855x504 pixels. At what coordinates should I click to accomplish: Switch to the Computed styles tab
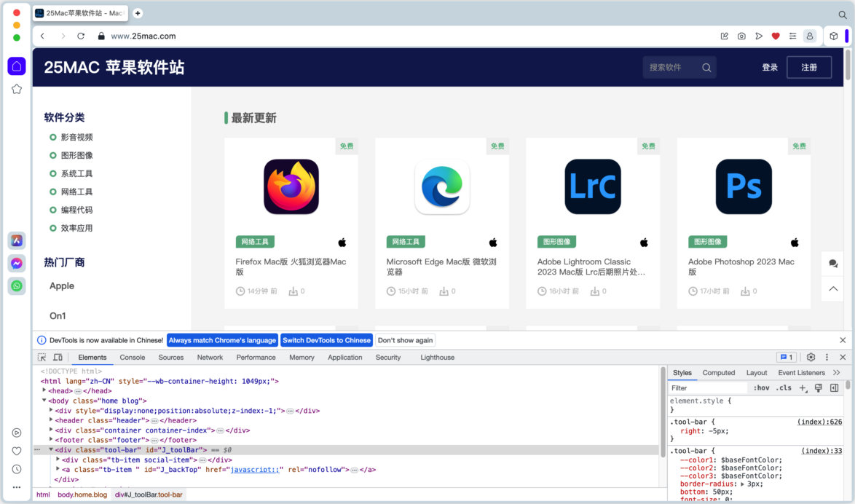click(719, 373)
